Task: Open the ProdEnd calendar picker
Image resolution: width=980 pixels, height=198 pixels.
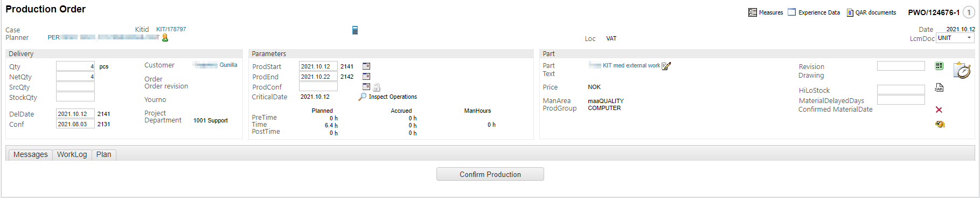Action: [366, 77]
